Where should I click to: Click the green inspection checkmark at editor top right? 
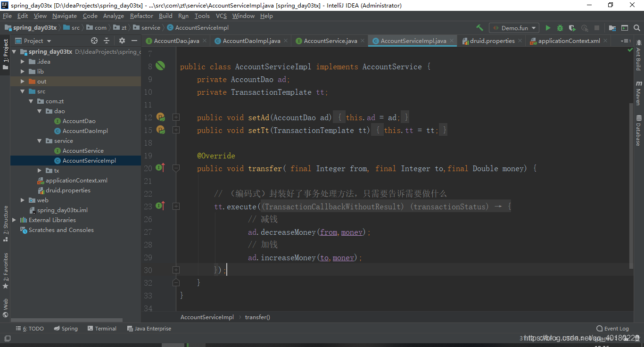[630, 50]
